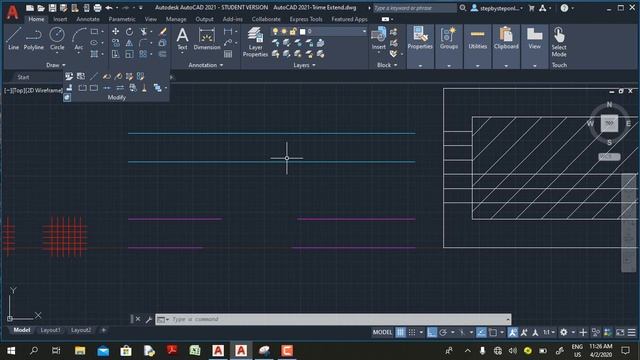Select the Polyline tool
The width and height of the screenshot is (640, 360).
[33, 39]
